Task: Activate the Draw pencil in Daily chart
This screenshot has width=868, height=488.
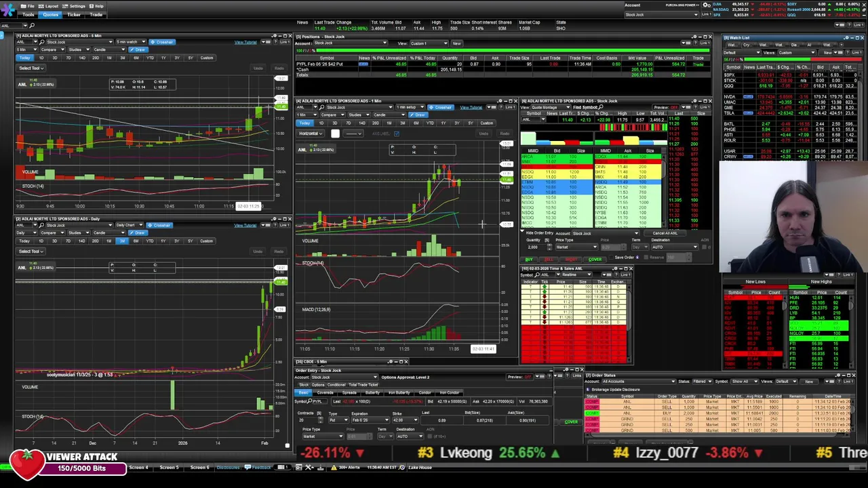Action: coord(138,232)
